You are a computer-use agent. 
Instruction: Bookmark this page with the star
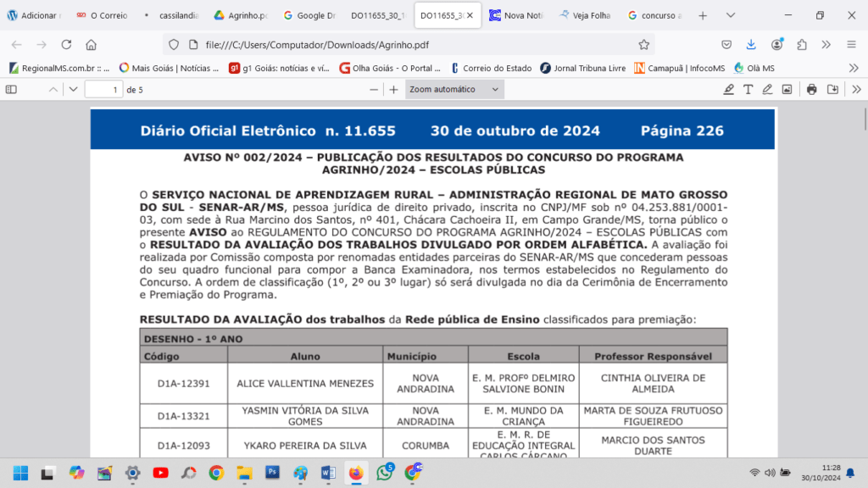click(644, 45)
